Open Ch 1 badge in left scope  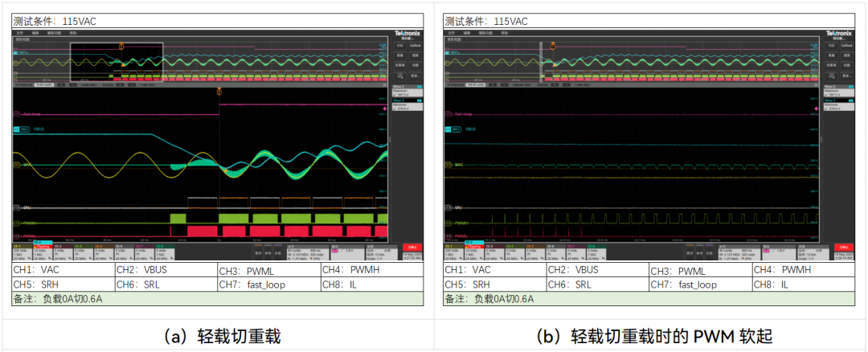23,252
